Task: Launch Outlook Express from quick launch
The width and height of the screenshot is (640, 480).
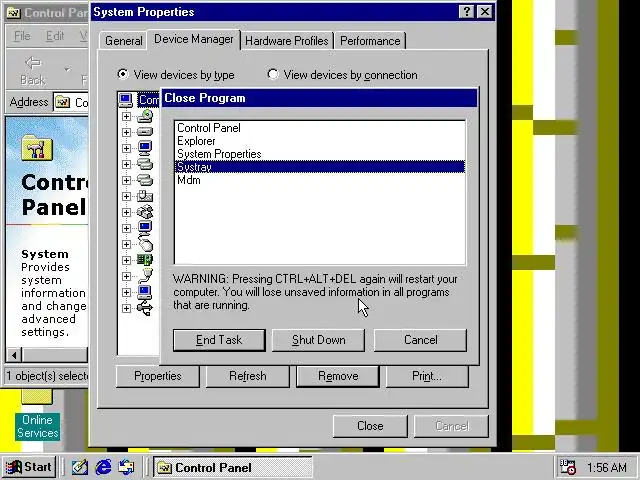Action: [x=126, y=467]
